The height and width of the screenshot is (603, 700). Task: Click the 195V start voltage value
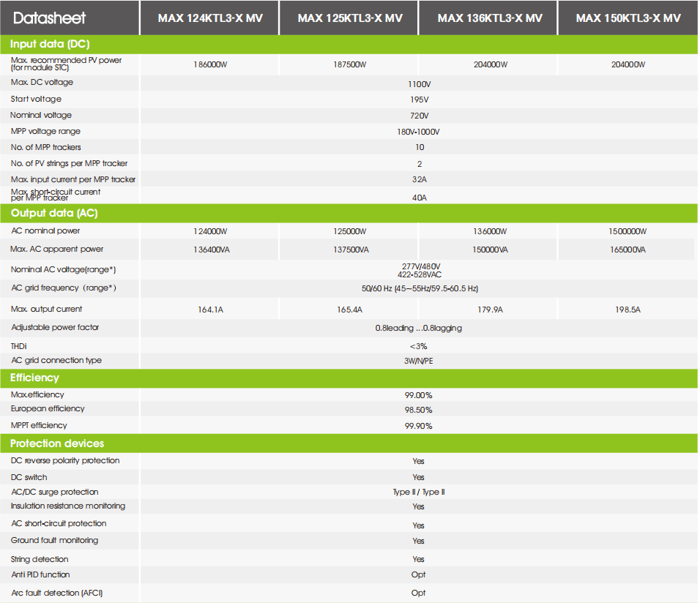[420, 100]
